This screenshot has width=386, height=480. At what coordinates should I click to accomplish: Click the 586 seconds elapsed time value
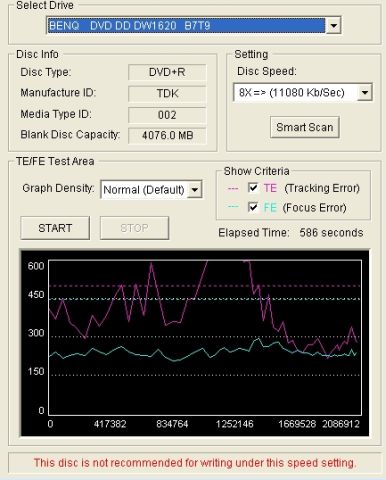(331, 232)
